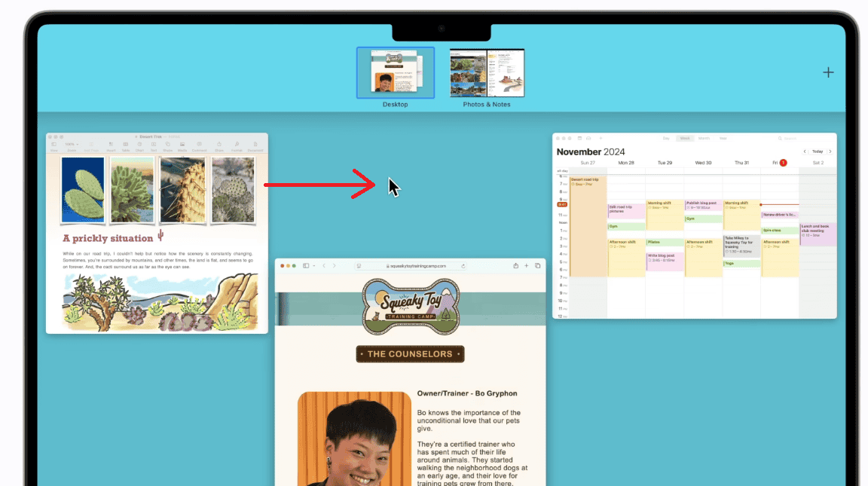Switch Calendar to Week view
Screen dimensions: 868x486
[685, 139]
